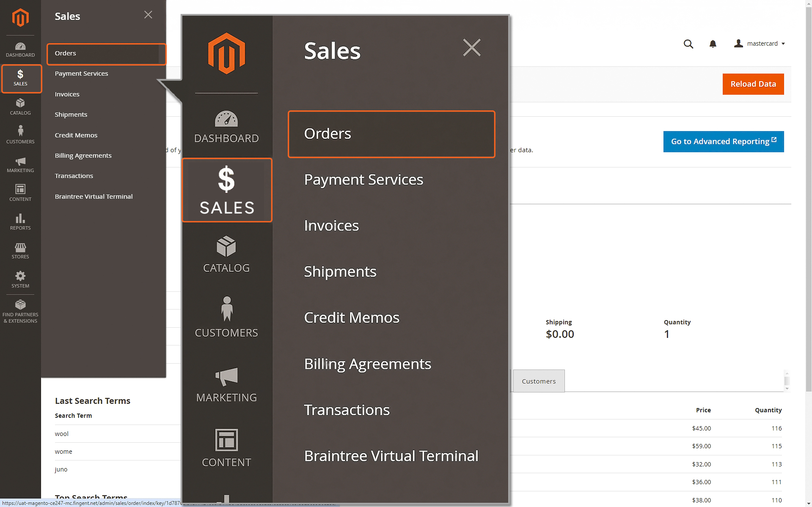Click the search magnifier icon in the header
Screen dimensions: 812x507
[x=688, y=44]
